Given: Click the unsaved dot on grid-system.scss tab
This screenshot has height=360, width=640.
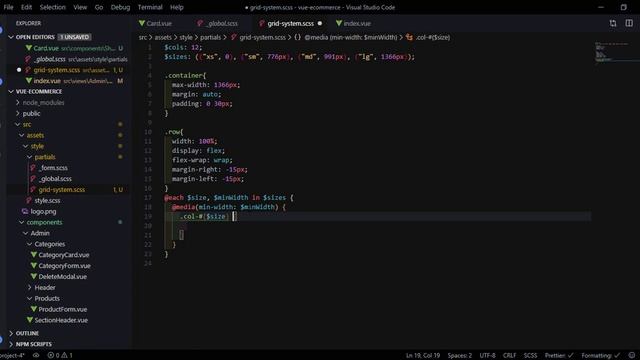Looking at the screenshot, I should [x=320, y=24].
